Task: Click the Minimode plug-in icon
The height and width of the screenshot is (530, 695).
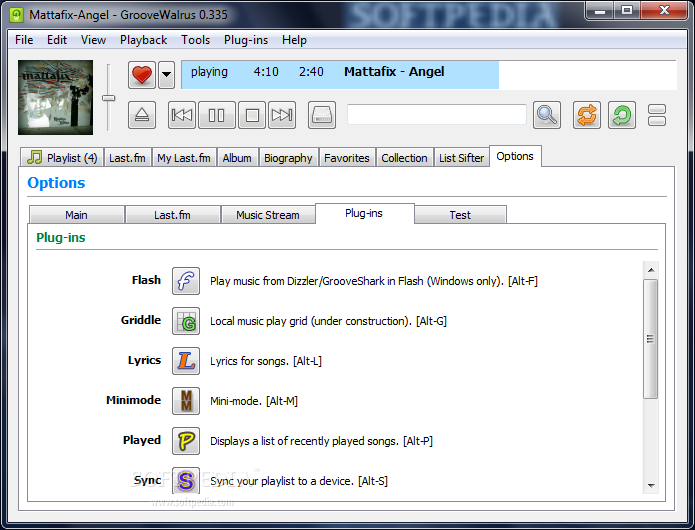Action: pos(186,401)
